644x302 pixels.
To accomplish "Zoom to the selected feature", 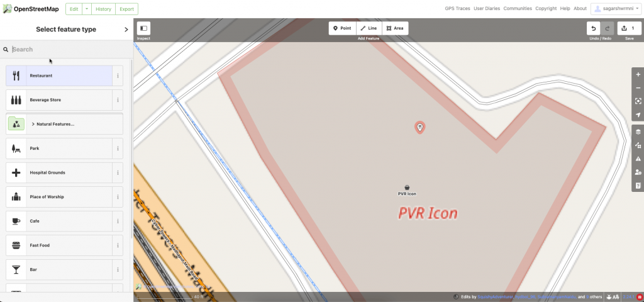I will click(x=638, y=101).
